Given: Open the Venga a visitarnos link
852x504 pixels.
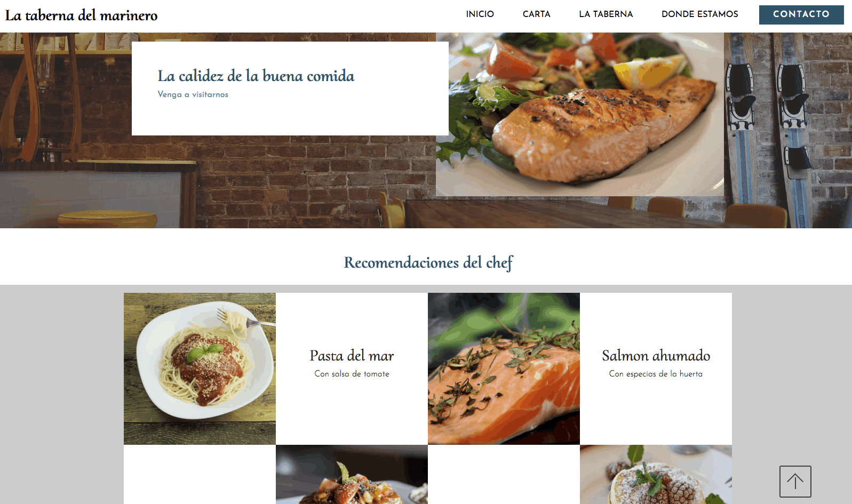Looking at the screenshot, I should 193,94.
